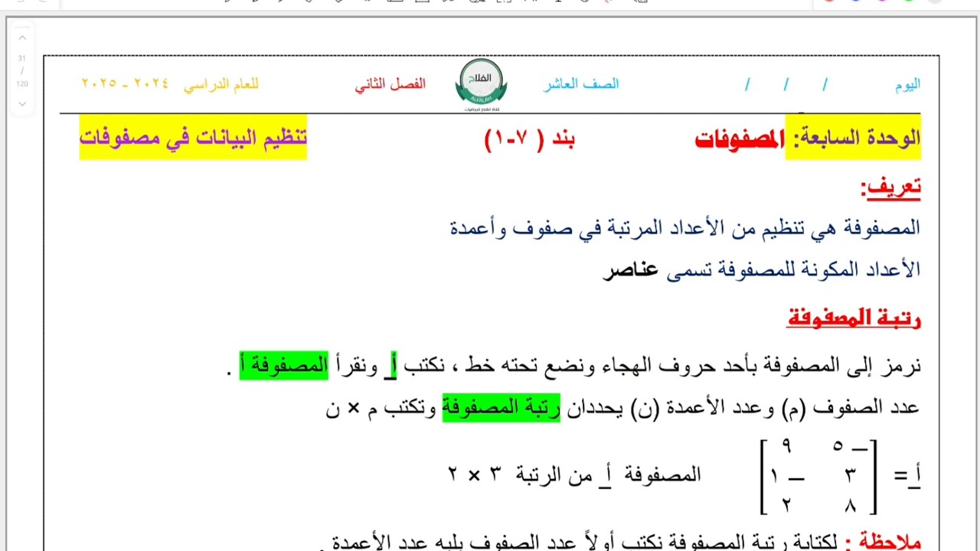Click the total page count 120
980x551 pixels.
(22, 84)
